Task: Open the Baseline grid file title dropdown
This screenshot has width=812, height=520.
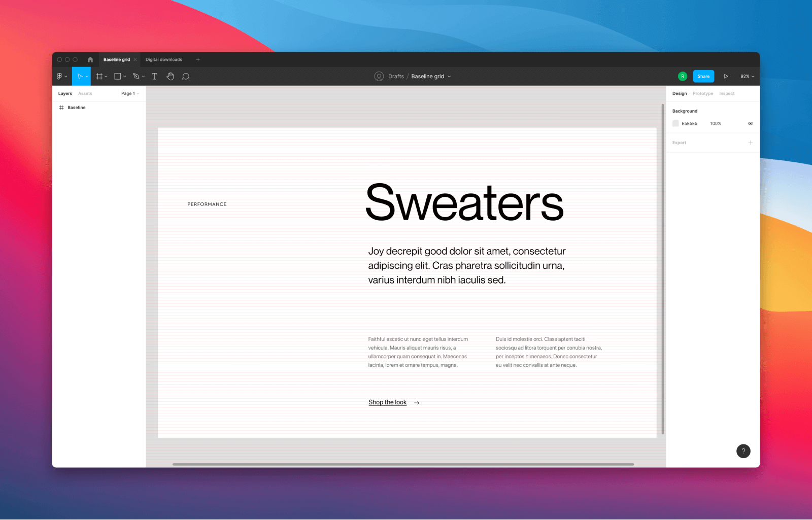Action: click(449, 77)
